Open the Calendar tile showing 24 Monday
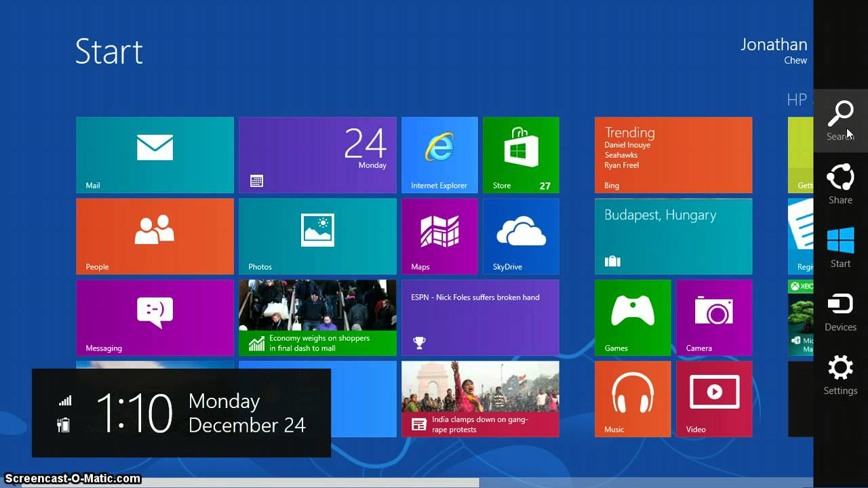The image size is (868, 488). pos(317,155)
